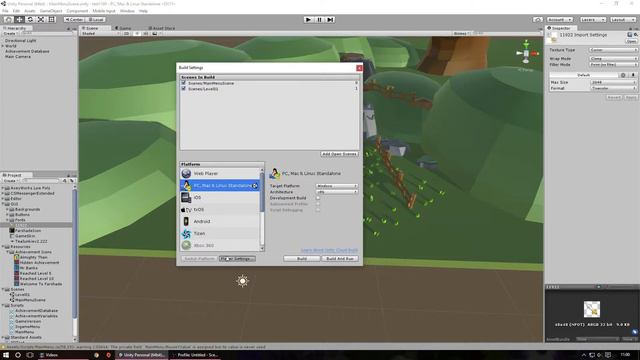The height and width of the screenshot is (360, 640).
Task: Uncheck Scenes/Level01 in Scenes In Build
Action: 184,88
